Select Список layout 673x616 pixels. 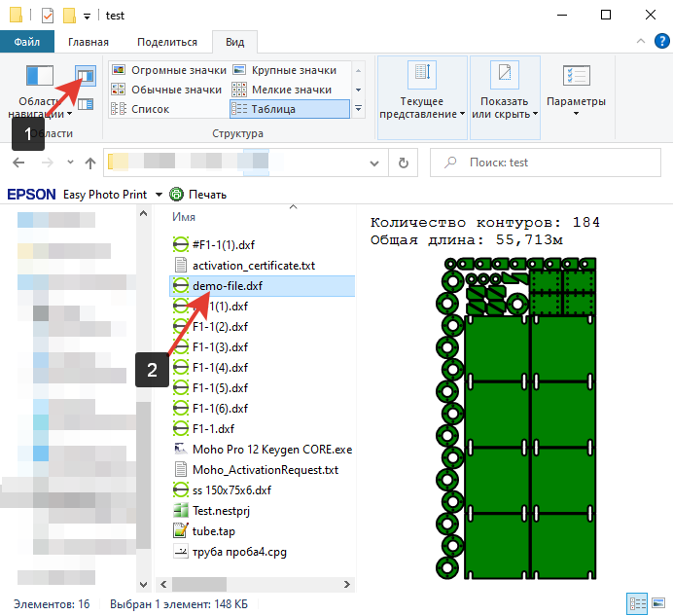pos(140,109)
